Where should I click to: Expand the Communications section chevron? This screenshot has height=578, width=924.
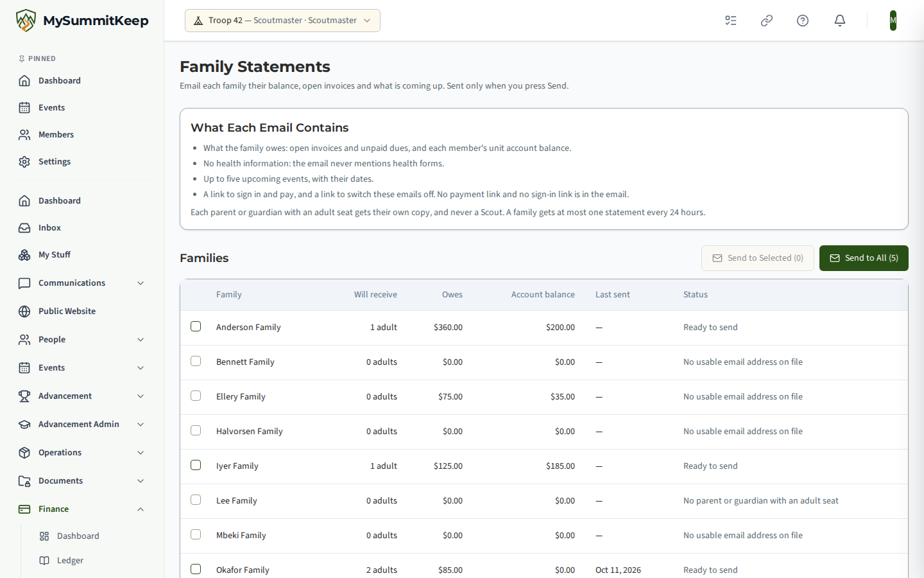coord(141,283)
